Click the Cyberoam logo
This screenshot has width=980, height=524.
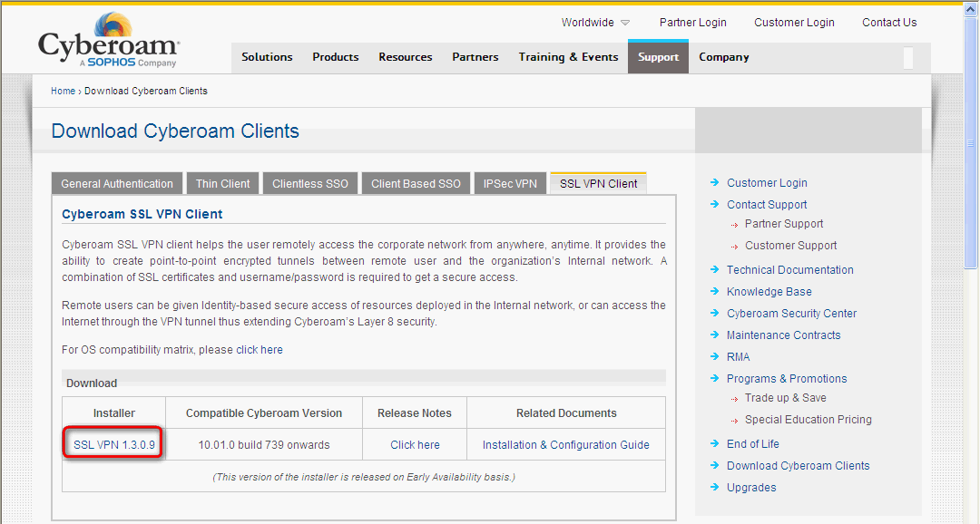109,41
